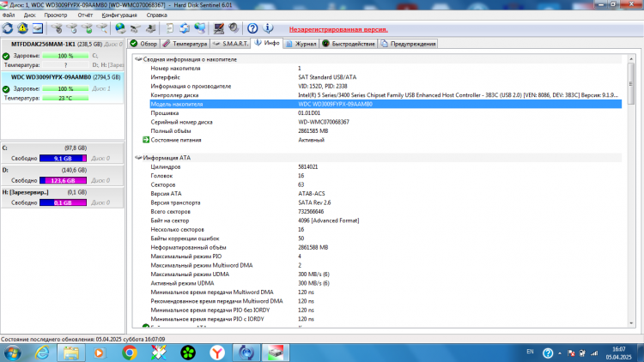Click the speaker sound toolbar icon

pos(234,28)
